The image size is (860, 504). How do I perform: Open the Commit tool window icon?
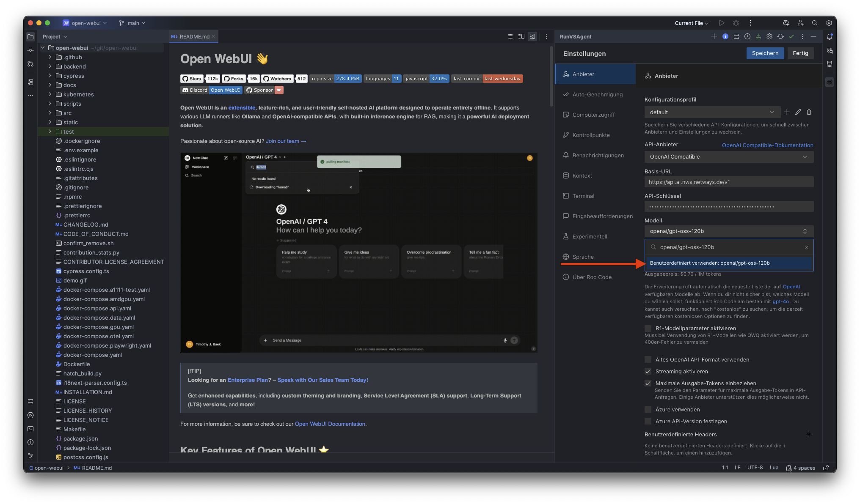click(30, 50)
